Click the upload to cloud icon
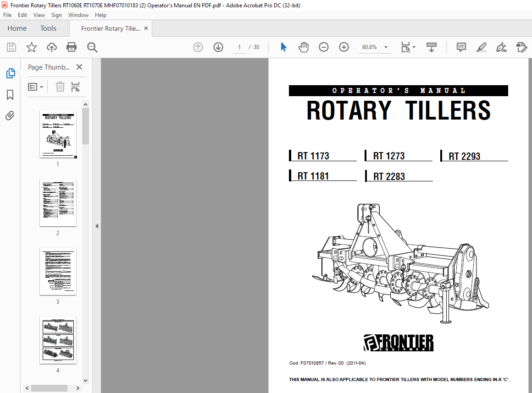 coord(51,47)
